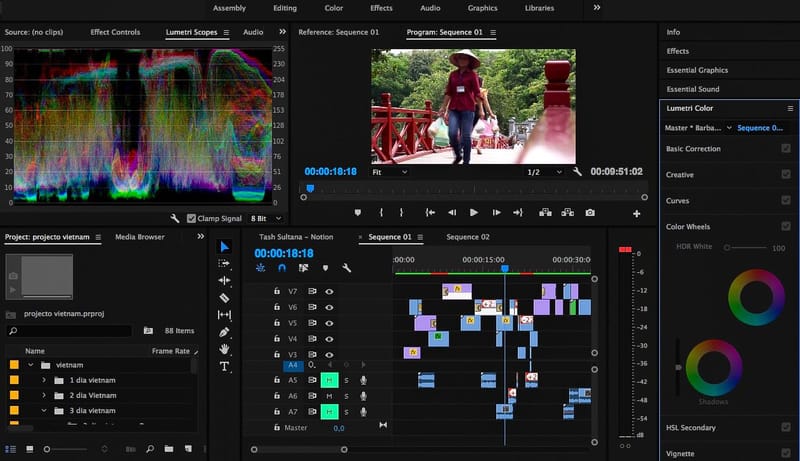Open the Audio workspace
800x461 pixels.
pyautogui.click(x=430, y=8)
